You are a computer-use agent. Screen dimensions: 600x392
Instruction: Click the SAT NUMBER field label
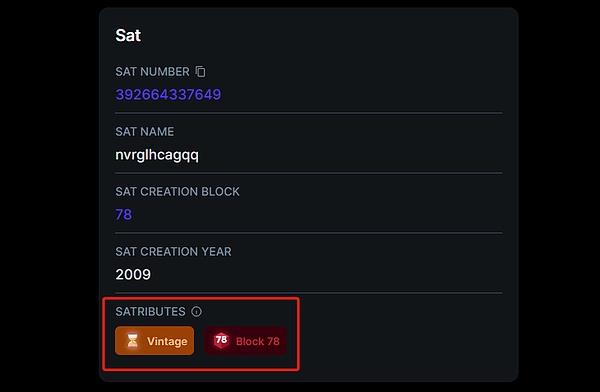[152, 72]
